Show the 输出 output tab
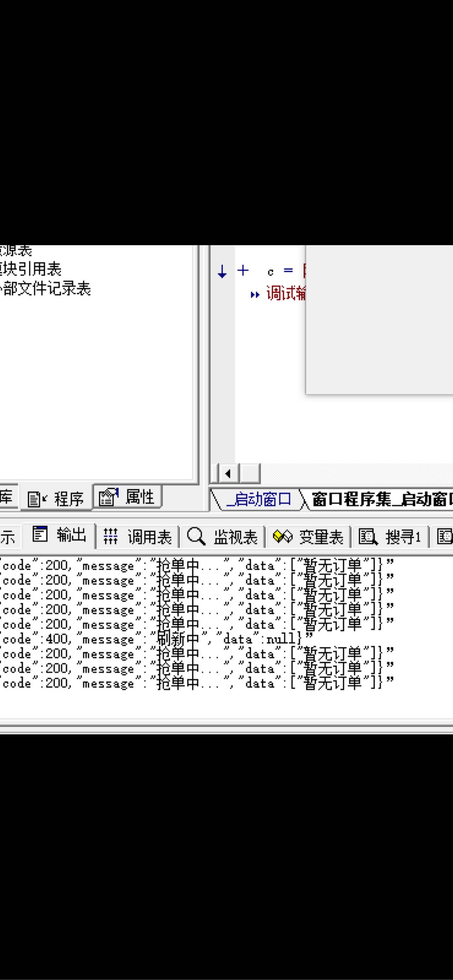This screenshot has height=980, width=453. coord(59,535)
